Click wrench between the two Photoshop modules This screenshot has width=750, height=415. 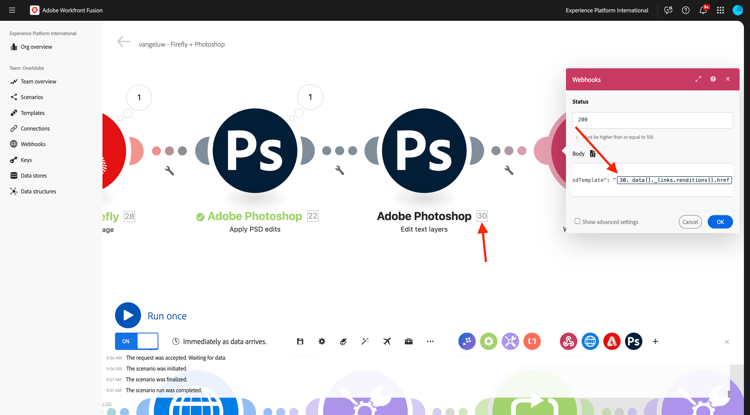340,170
